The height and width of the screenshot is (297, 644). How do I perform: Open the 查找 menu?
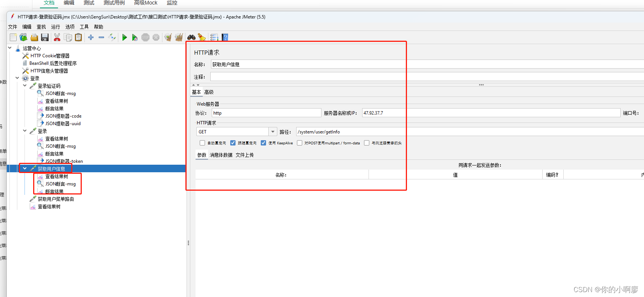point(41,27)
